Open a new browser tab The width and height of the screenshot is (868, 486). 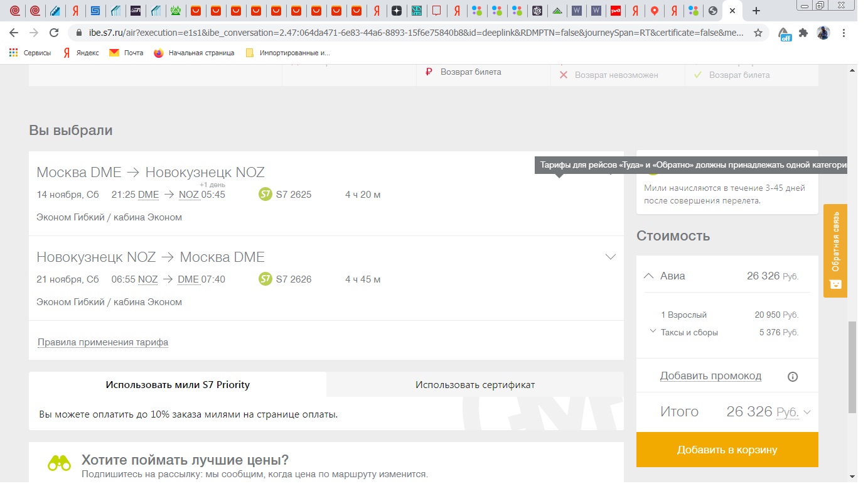(756, 11)
